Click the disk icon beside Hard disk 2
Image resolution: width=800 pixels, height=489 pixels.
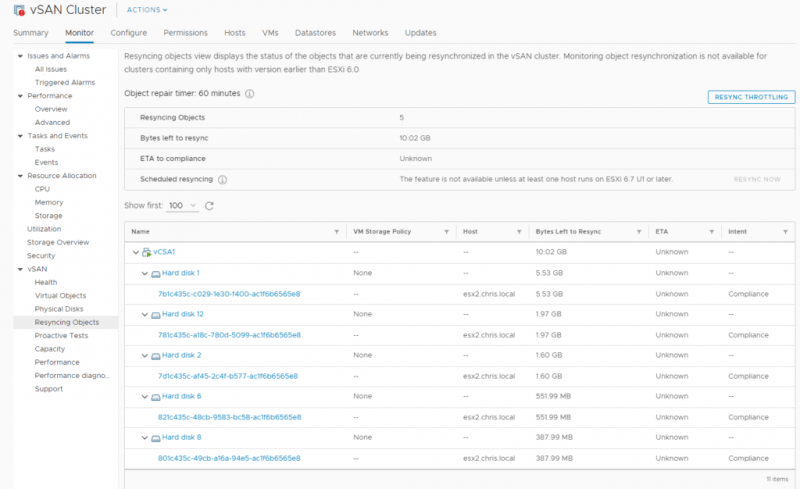click(x=156, y=356)
